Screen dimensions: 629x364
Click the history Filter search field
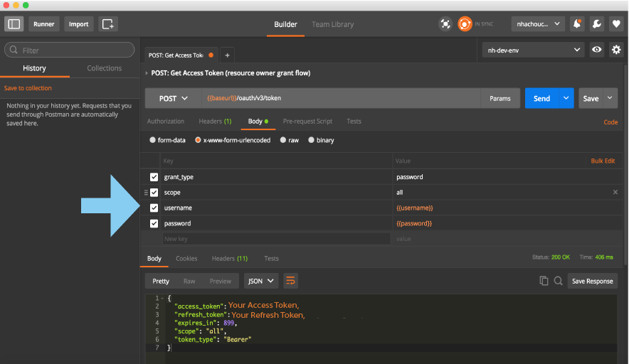(70, 50)
